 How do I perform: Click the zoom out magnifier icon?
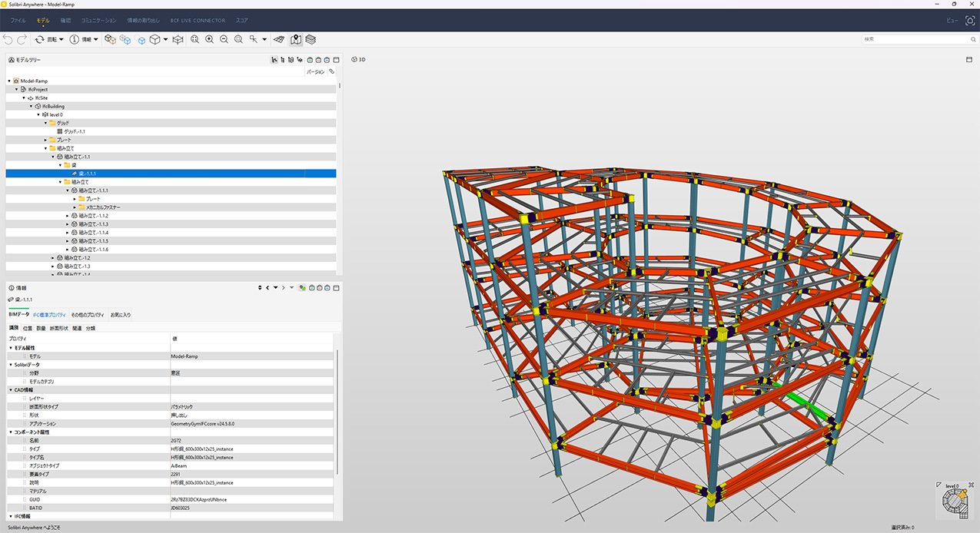click(224, 39)
